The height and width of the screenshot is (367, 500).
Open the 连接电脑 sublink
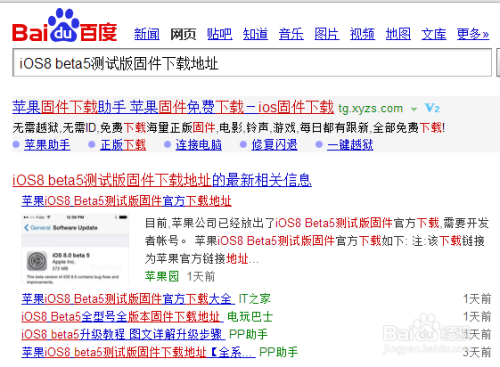(199, 145)
